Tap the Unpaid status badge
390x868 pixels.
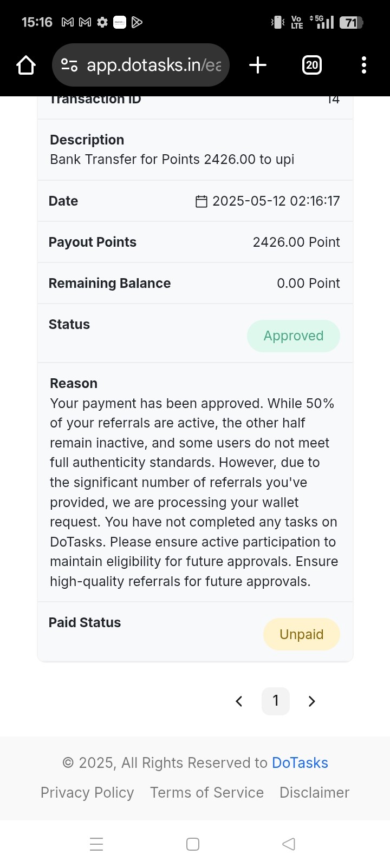click(x=302, y=634)
